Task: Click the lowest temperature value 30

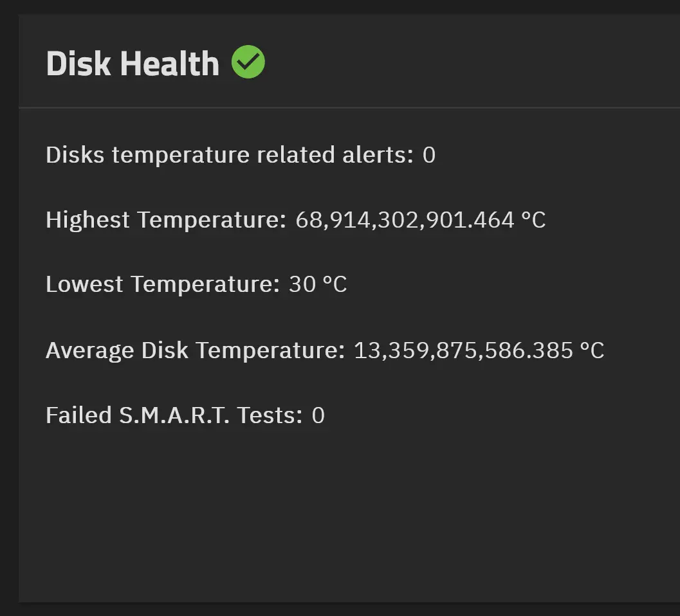Action: pyautogui.click(x=302, y=285)
